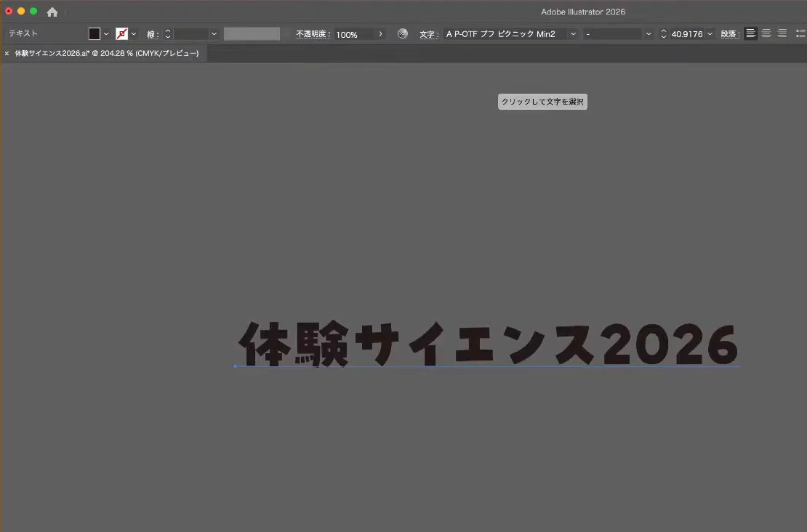Click the 線 stroke label link
The image size is (807, 532).
tap(153, 34)
